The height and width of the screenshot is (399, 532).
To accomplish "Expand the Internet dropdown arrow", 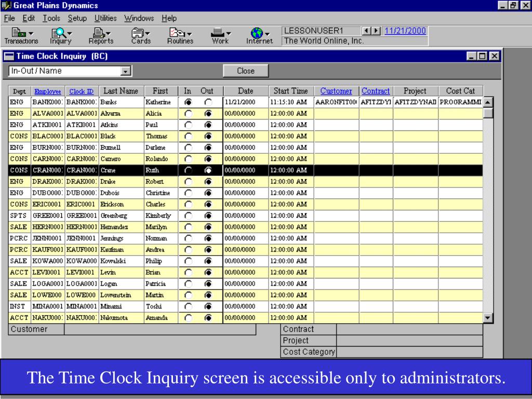I will tap(268, 34).
